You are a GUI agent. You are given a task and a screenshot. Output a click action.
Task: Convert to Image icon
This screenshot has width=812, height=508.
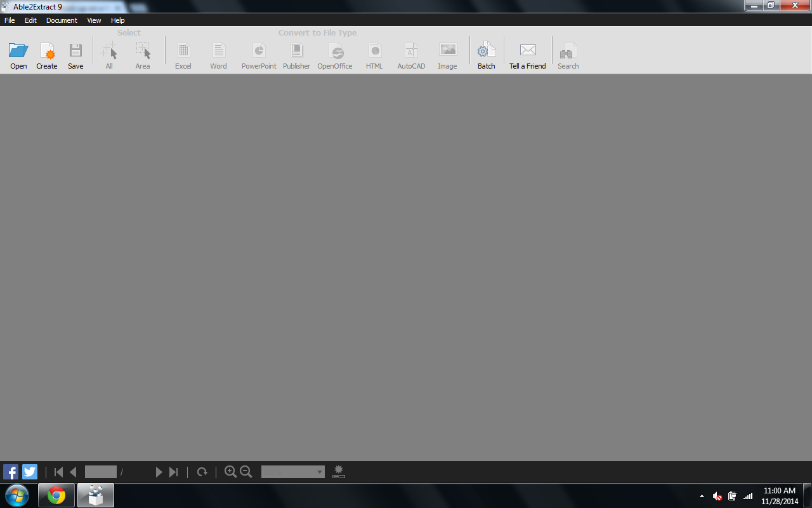(x=448, y=50)
